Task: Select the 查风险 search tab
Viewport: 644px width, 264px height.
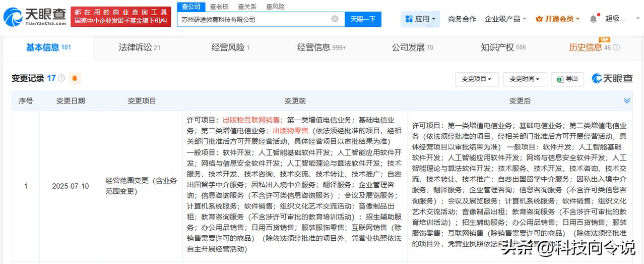Action: click(275, 7)
